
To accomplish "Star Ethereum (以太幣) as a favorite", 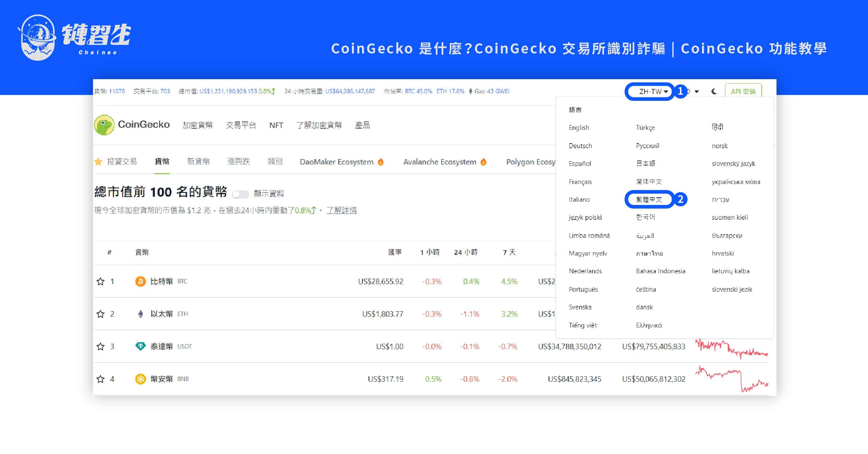I will point(101,314).
